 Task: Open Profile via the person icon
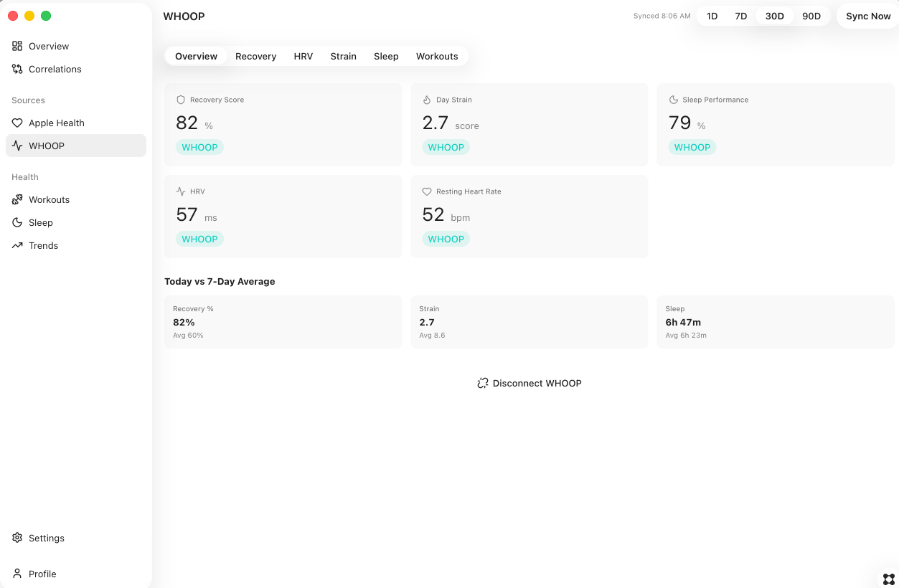pos(17,574)
